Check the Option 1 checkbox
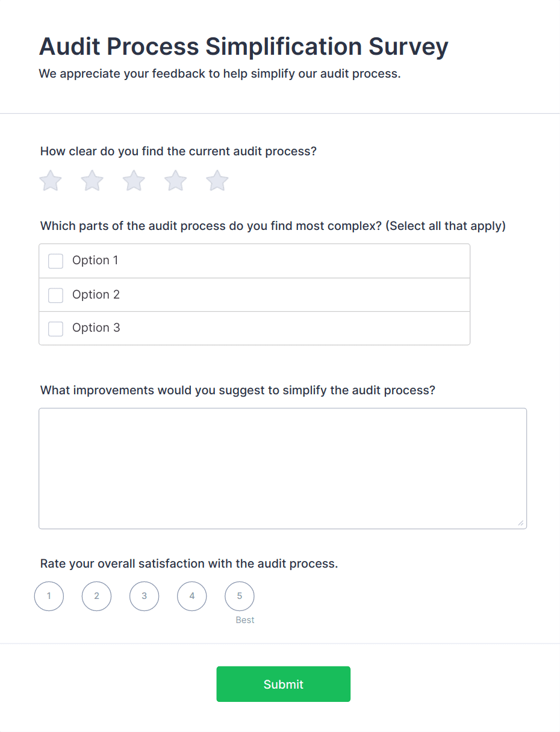The height and width of the screenshot is (732, 560). 56,261
